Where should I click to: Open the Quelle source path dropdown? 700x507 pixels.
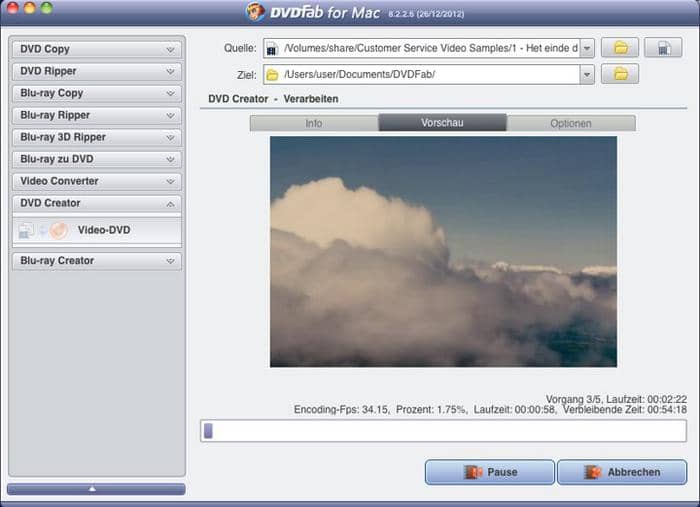[x=587, y=48]
